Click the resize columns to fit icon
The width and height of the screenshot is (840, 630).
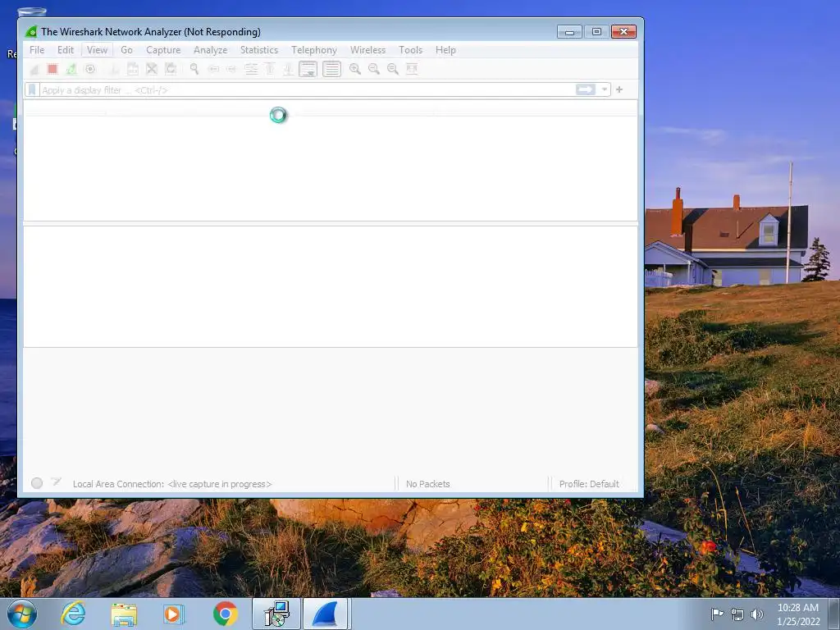click(412, 69)
